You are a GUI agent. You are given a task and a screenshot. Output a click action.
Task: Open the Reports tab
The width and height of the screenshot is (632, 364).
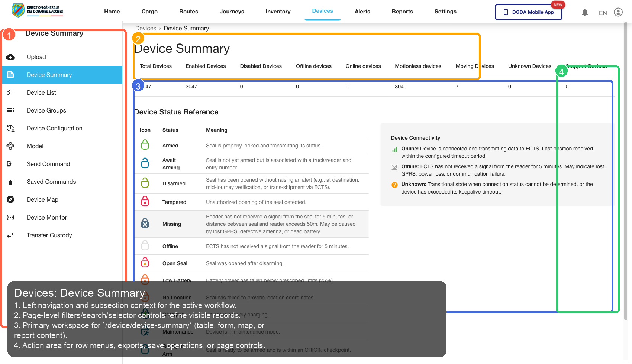click(x=402, y=12)
